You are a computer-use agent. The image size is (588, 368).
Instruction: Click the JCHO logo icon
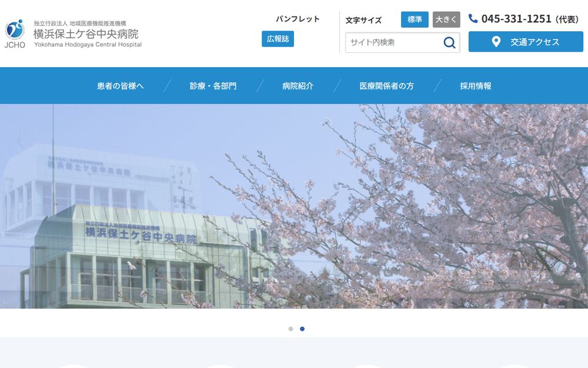tap(15, 34)
